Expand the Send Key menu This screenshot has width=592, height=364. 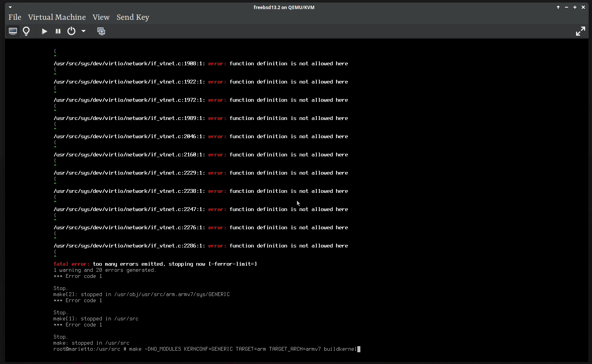pos(133,17)
